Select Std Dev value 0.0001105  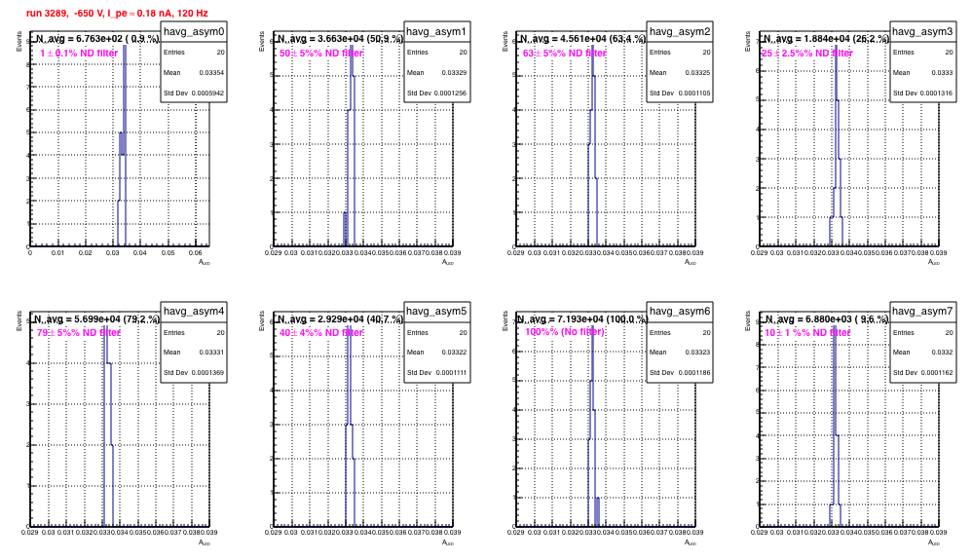[x=693, y=93]
